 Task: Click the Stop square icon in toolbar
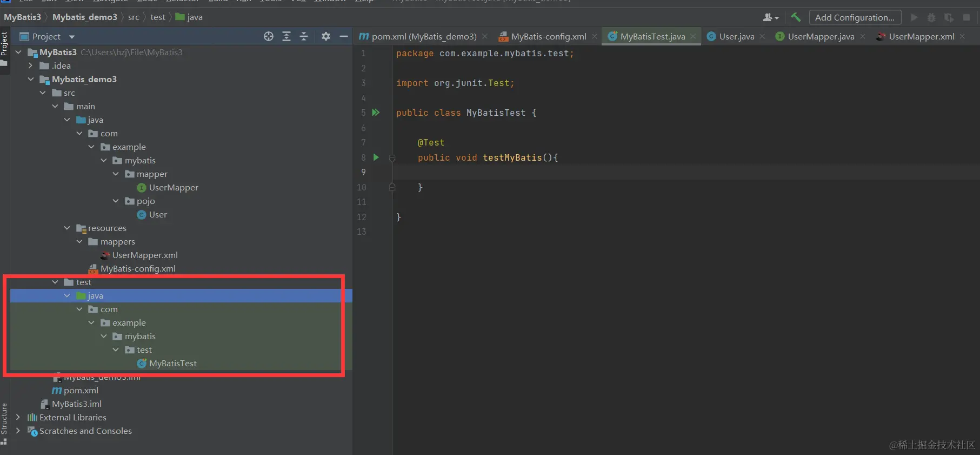[x=966, y=17]
